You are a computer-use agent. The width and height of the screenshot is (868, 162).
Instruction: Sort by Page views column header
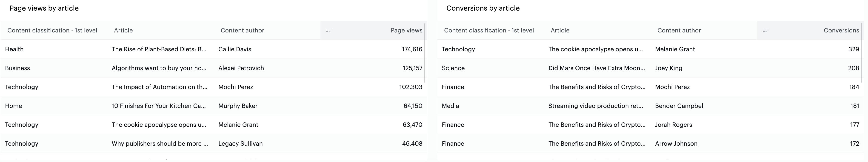[406, 30]
